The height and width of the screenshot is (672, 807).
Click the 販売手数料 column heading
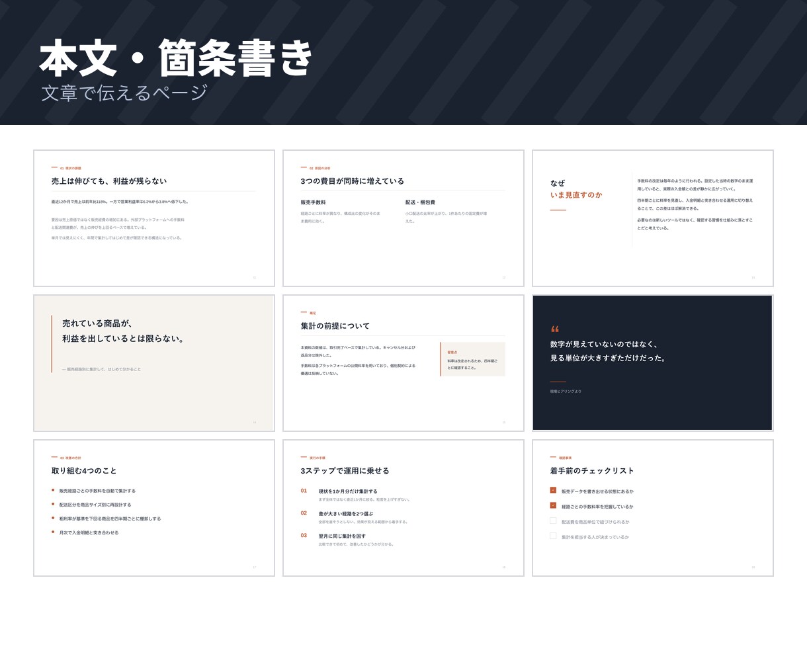[313, 202]
